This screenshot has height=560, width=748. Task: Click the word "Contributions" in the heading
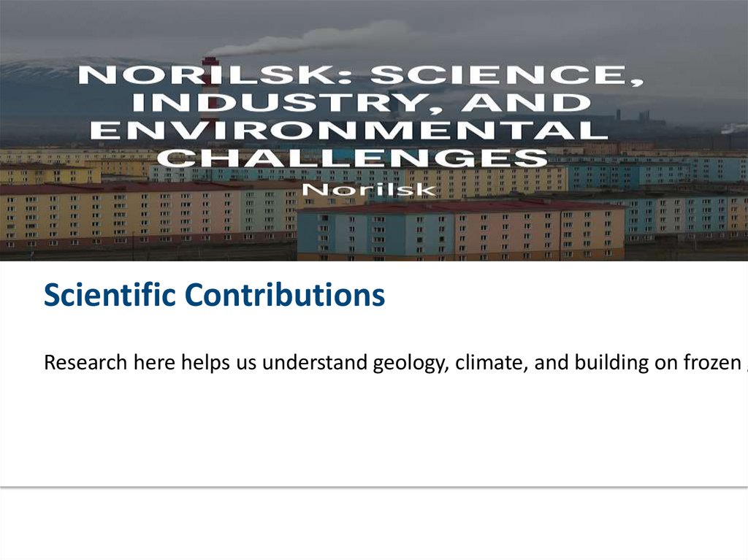tap(285, 296)
